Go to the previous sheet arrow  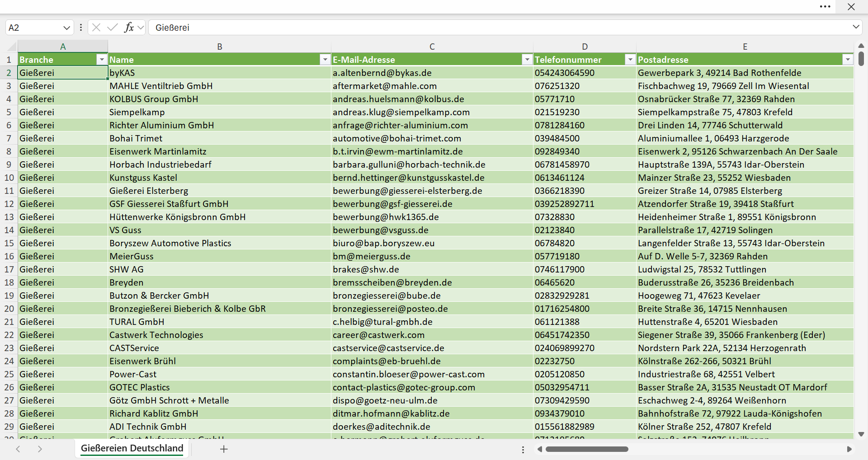click(x=18, y=449)
